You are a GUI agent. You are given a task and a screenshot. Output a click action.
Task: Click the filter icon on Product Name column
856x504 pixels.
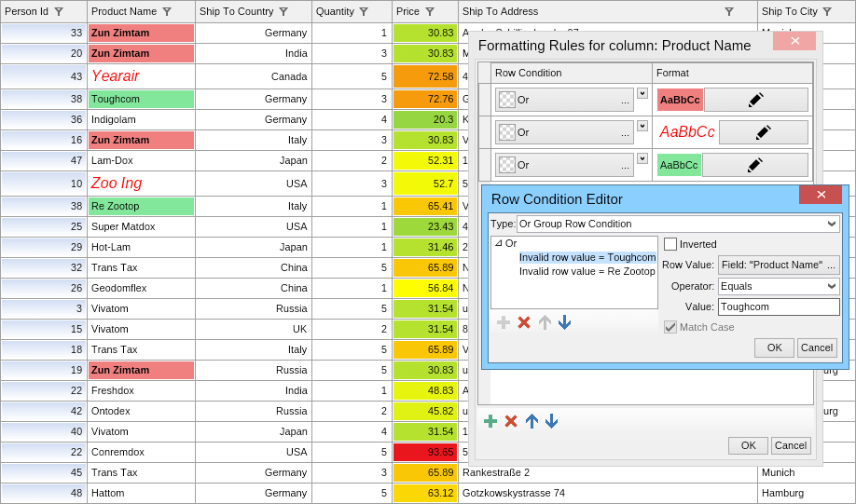pyautogui.click(x=167, y=11)
